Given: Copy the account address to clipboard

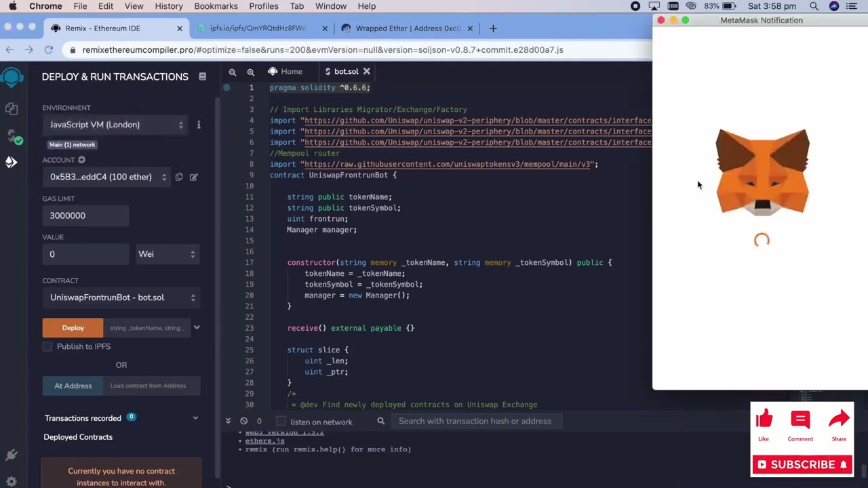Looking at the screenshot, I should (179, 177).
